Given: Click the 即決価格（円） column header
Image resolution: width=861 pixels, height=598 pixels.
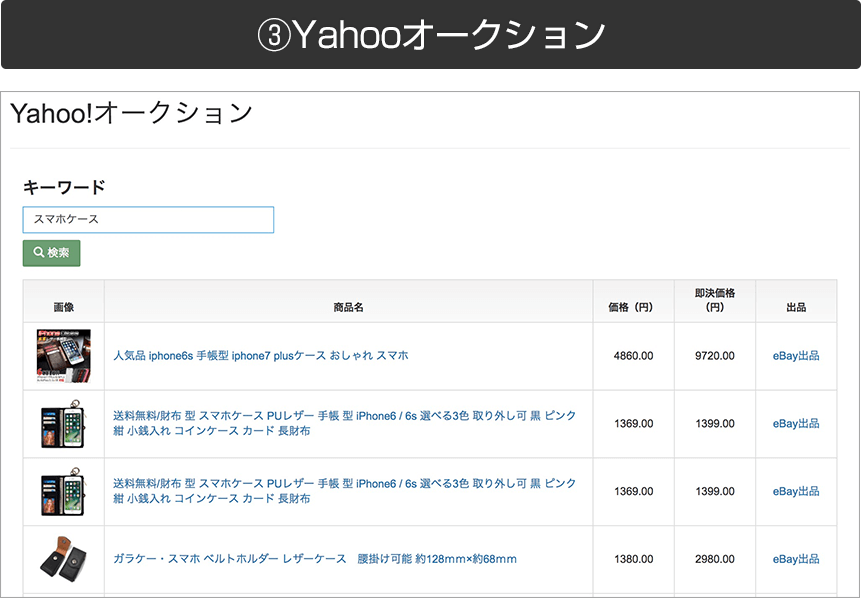Looking at the screenshot, I should tap(715, 300).
